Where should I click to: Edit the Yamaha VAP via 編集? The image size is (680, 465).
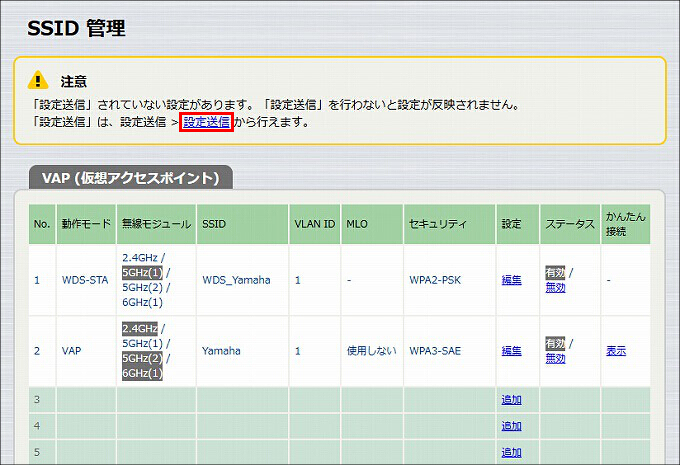coord(511,350)
